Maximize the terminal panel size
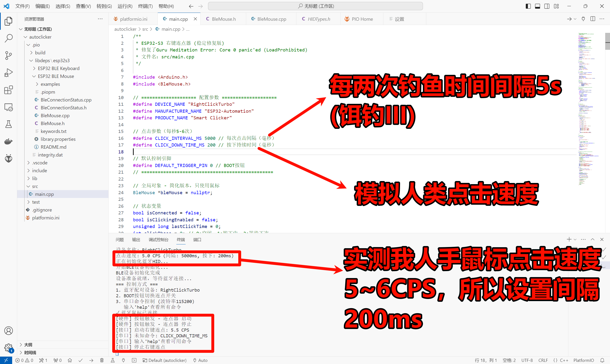The width and height of the screenshot is (610, 364). tap(593, 239)
